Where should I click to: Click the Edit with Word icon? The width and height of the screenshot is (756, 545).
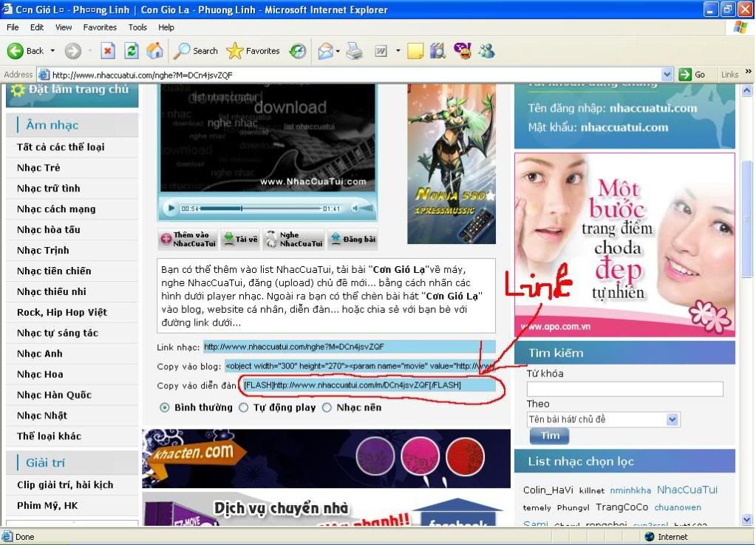click(381, 50)
